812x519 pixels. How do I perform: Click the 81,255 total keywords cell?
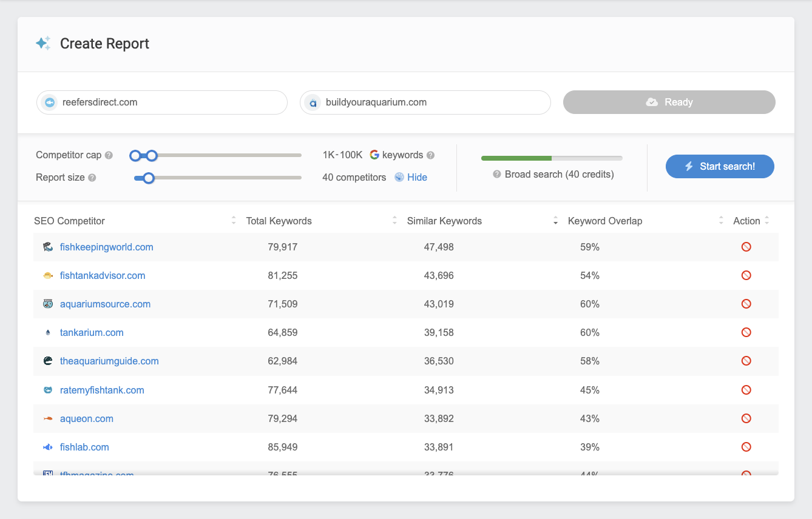[x=283, y=275]
